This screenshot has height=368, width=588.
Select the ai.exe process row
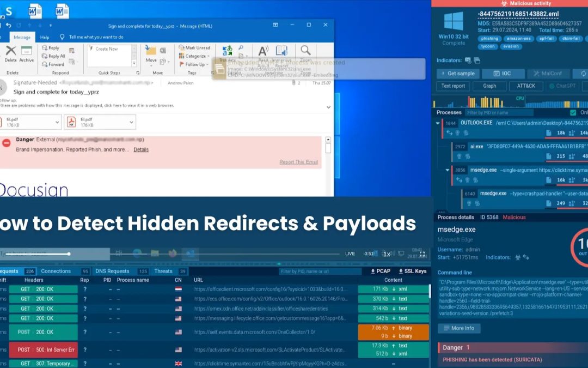(519, 151)
